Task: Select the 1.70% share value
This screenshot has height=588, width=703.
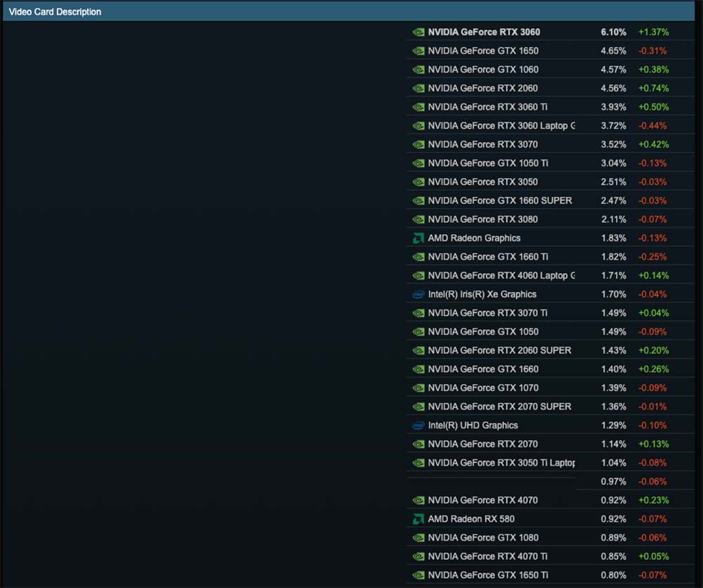Action: [613, 294]
